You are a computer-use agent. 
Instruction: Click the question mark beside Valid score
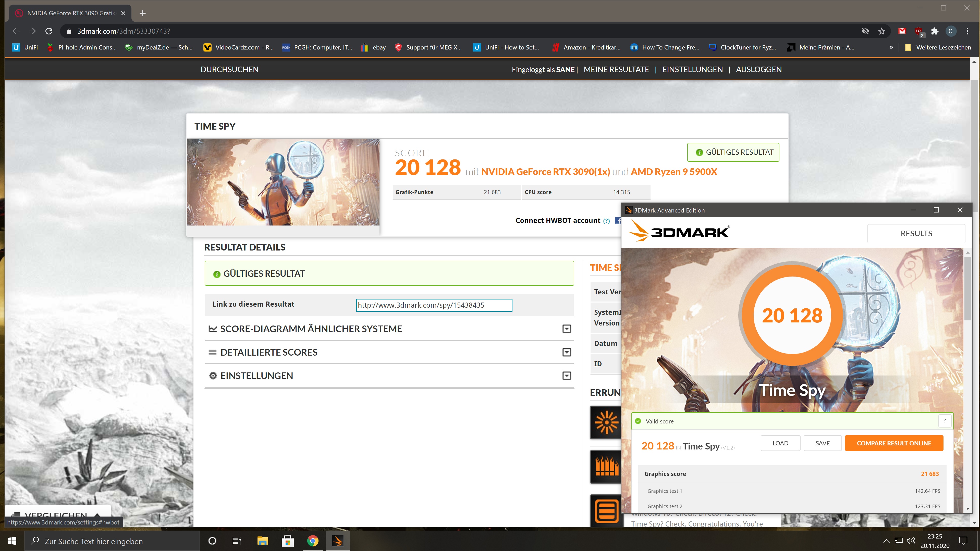click(x=945, y=421)
